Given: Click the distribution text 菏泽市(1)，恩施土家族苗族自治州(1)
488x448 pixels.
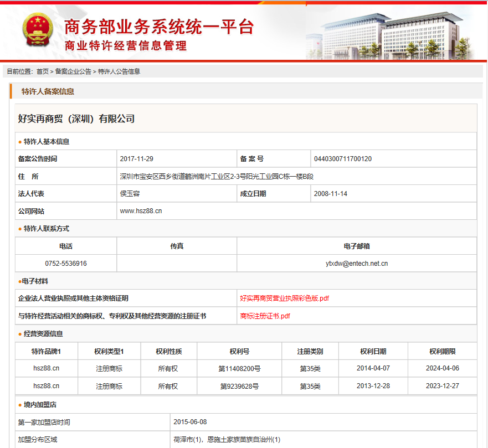Looking at the screenshot, I should 227,440.
